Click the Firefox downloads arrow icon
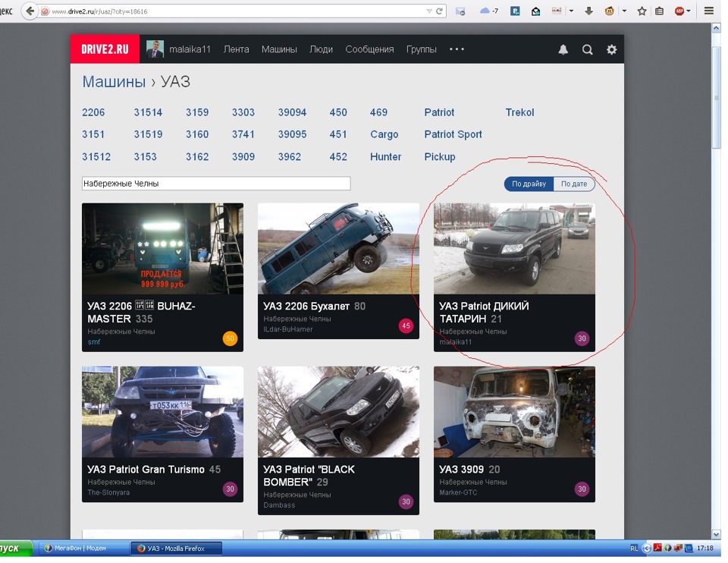The height and width of the screenshot is (563, 728). coord(588,11)
